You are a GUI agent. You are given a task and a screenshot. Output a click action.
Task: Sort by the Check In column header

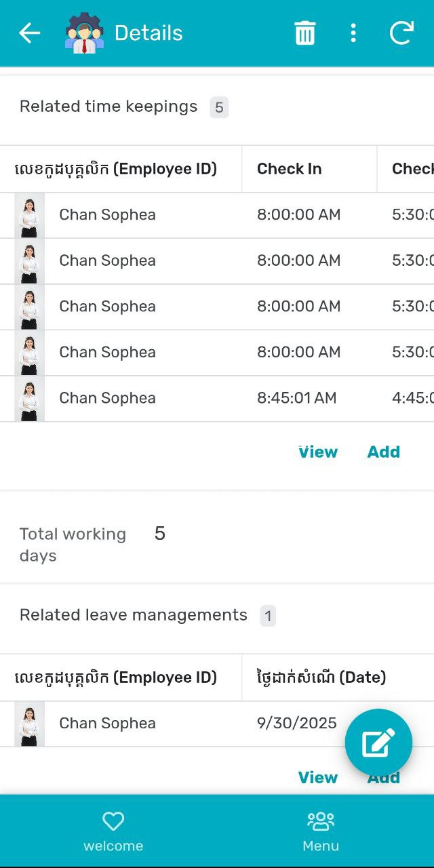point(290,169)
